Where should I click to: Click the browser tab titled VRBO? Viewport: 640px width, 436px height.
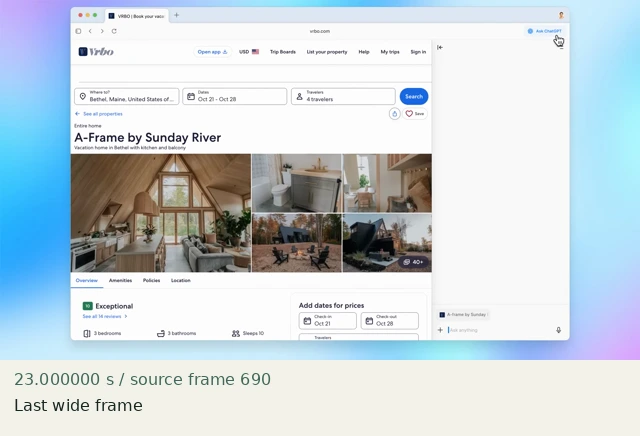pos(137,16)
